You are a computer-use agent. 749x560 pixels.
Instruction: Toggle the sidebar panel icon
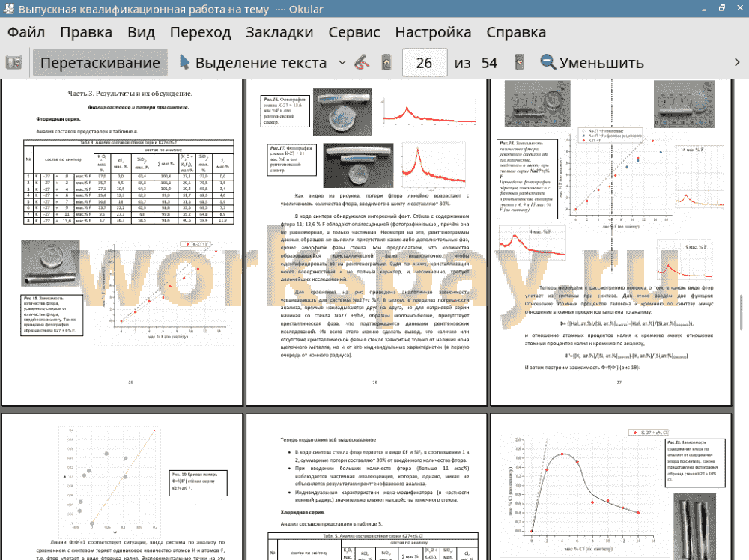point(13,63)
